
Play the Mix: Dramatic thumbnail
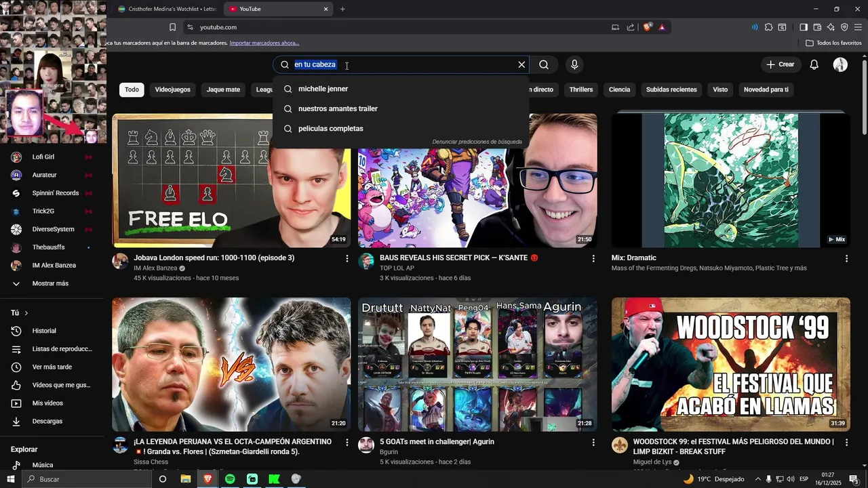click(731, 180)
